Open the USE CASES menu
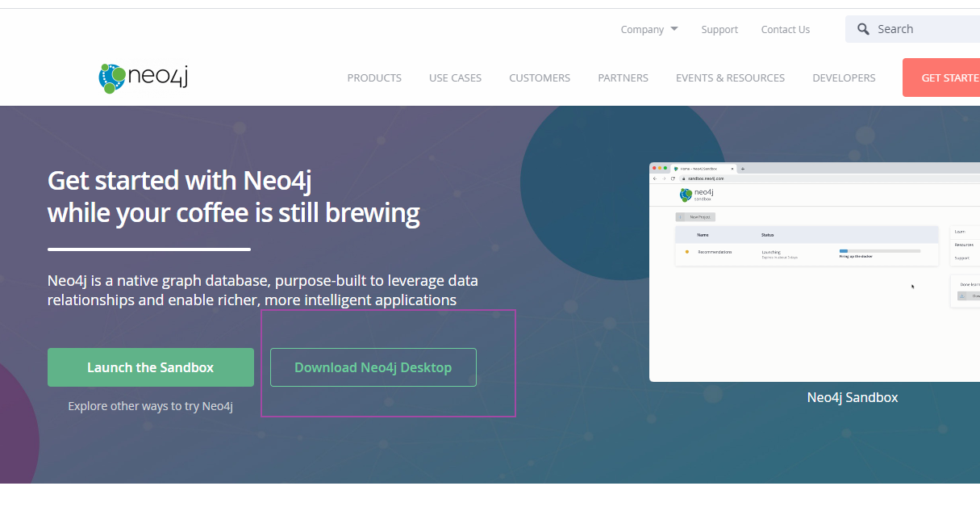The height and width of the screenshot is (507, 980). [455, 78]
